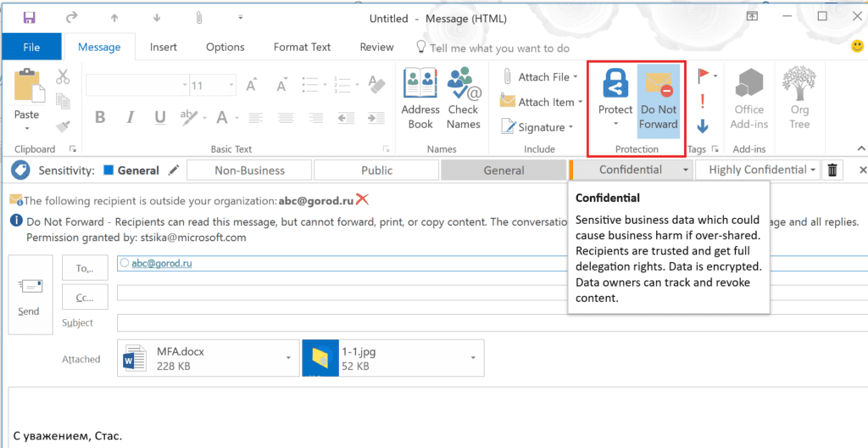Toggle Align Right
This screenshot has width=868, height=448.
[x=316, y=118]
